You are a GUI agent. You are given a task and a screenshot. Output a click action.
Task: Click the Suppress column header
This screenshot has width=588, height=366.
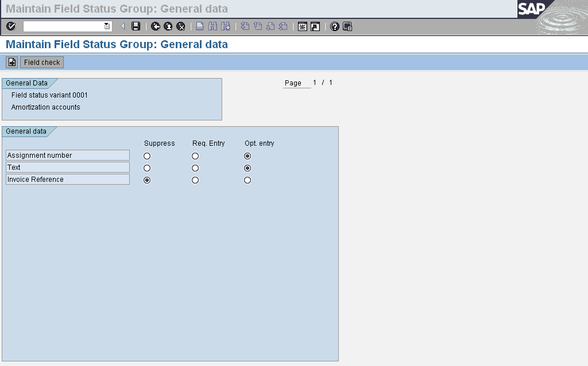point(160,143)
